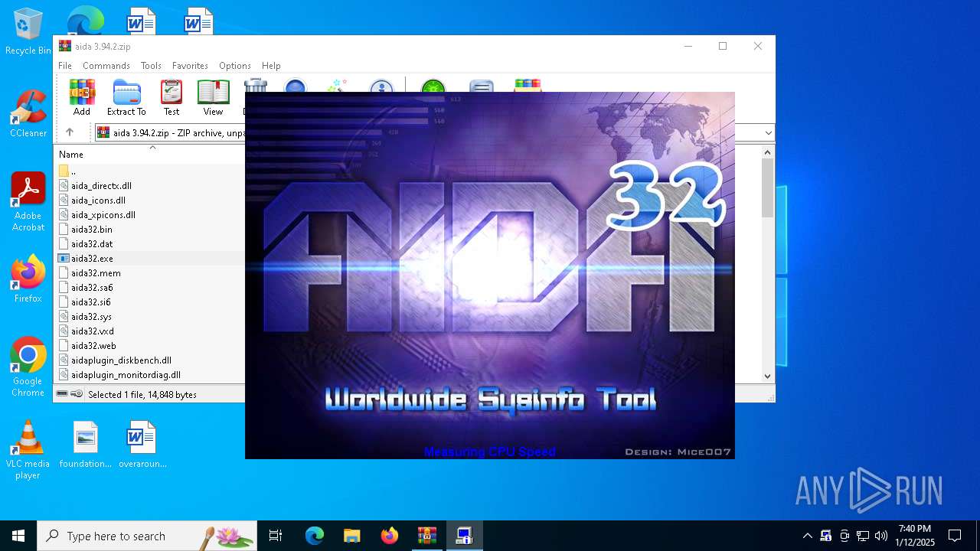The image size is (980, 551).
Task: Switch to WinRAR taskbar button
Action: (x=427, y=536)
